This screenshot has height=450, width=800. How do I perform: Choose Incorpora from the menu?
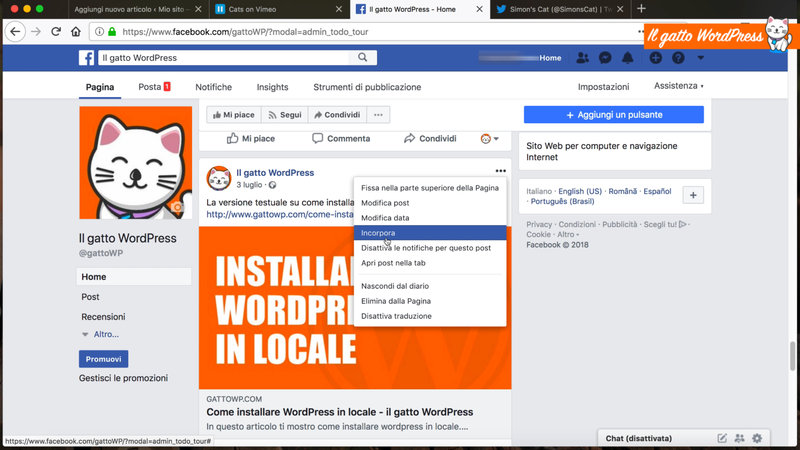click(x=430, y=233)
